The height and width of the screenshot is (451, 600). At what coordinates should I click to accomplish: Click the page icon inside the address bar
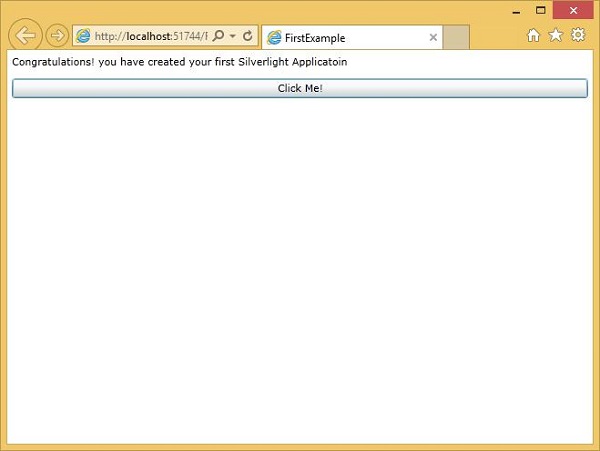(84, 36)
